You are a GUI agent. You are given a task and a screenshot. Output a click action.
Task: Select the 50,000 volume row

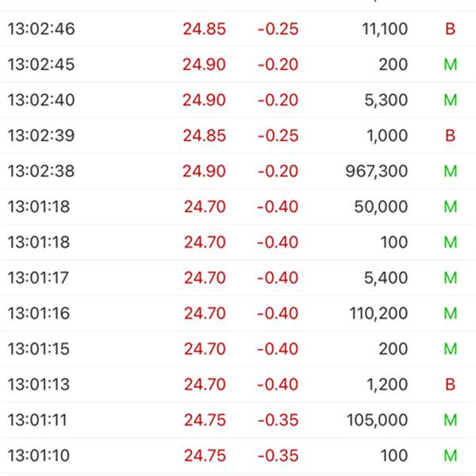(238, 206)
